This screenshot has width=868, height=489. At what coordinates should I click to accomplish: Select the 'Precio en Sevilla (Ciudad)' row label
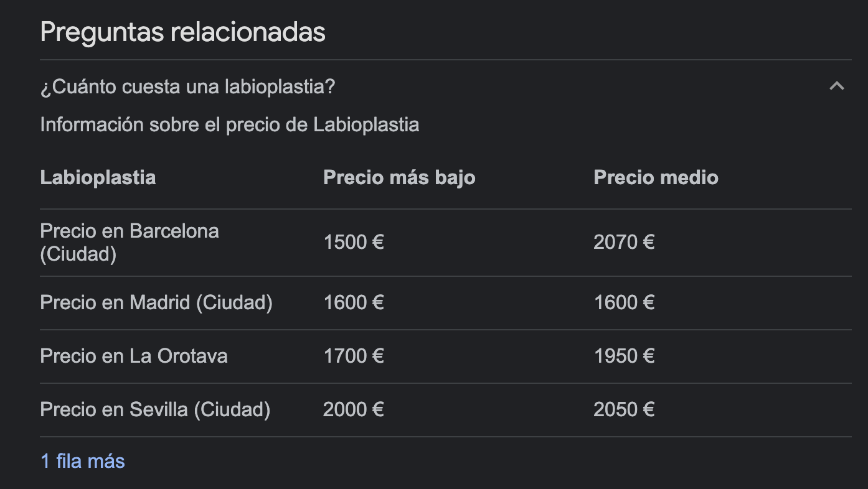(x=155, y=409)
